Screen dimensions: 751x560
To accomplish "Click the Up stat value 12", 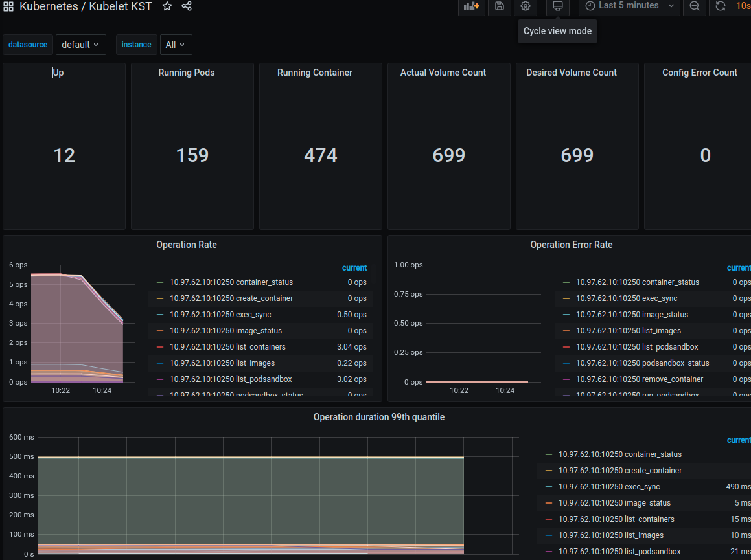I will (x=64, y=155).
